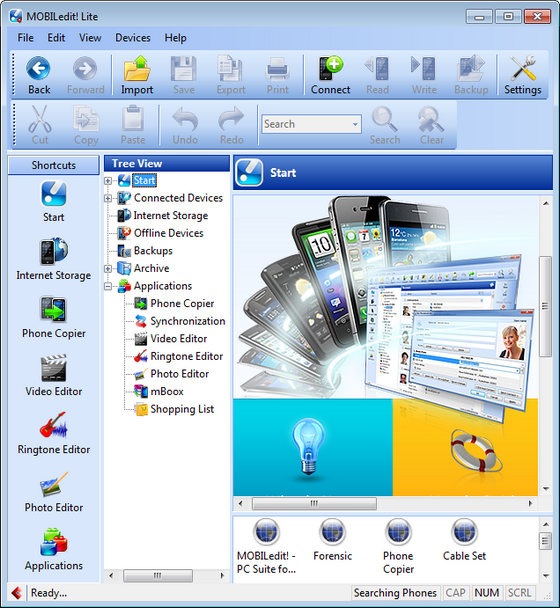Click tree view horizontal scrollbar thumb
The height and width of the screenshot is (608, 560).
[x=157, y=575]
